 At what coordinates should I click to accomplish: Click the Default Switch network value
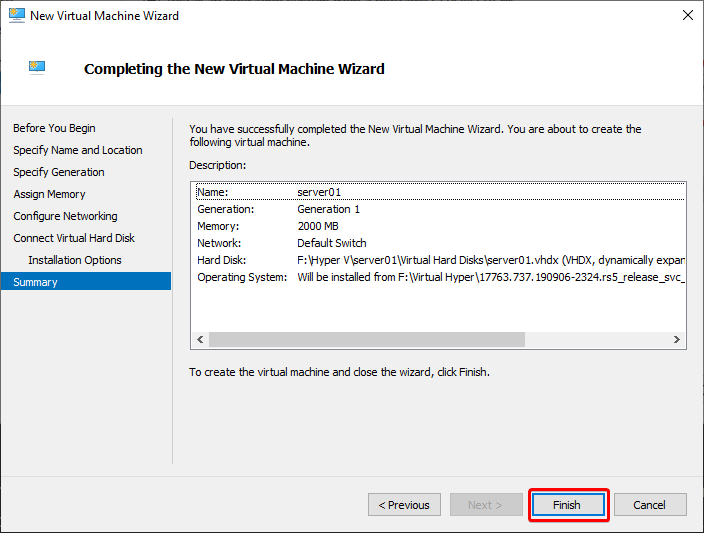tap(332, 243)
